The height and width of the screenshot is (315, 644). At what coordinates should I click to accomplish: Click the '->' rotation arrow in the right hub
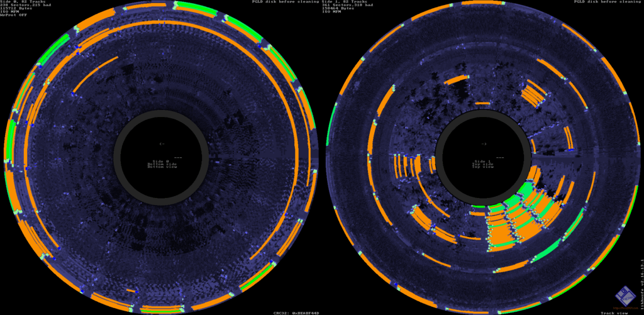(x=484, y=144)
